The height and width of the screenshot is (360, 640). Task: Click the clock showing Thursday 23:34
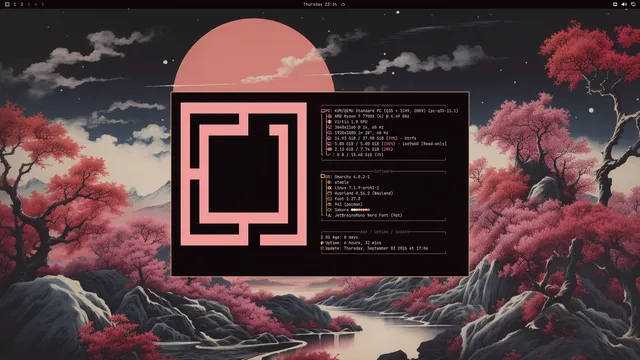pos(320,4)
